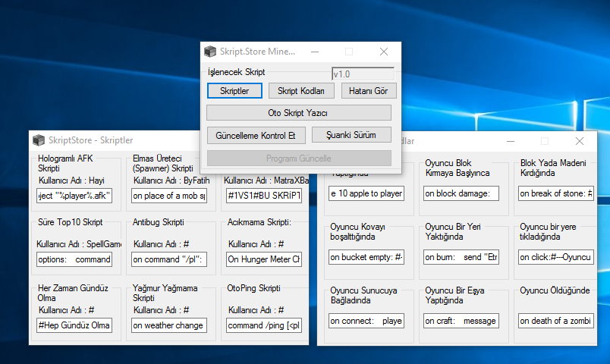Viewport: 610px width, 364px height.
Task: Click Acıkmama Skripti Hunger Meter field
Action: coord(264,259)
